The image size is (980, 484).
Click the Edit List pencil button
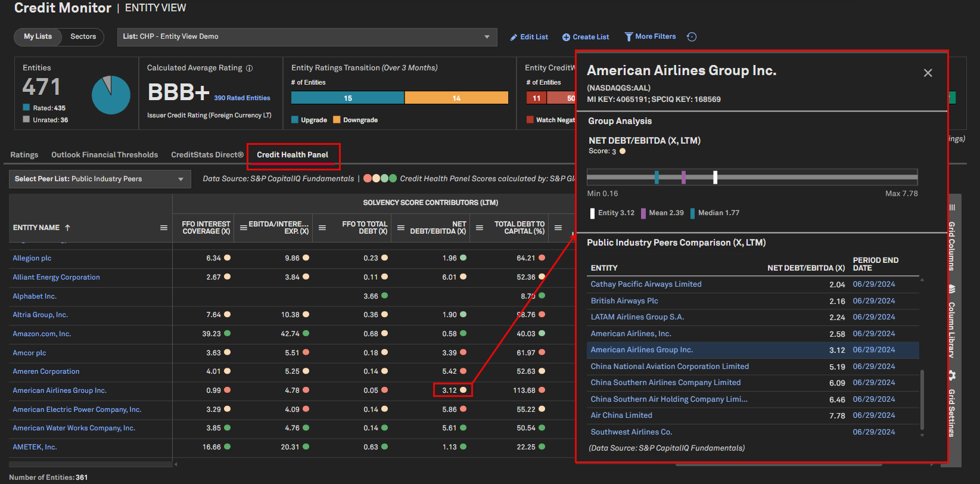click(x=529, y=37)
